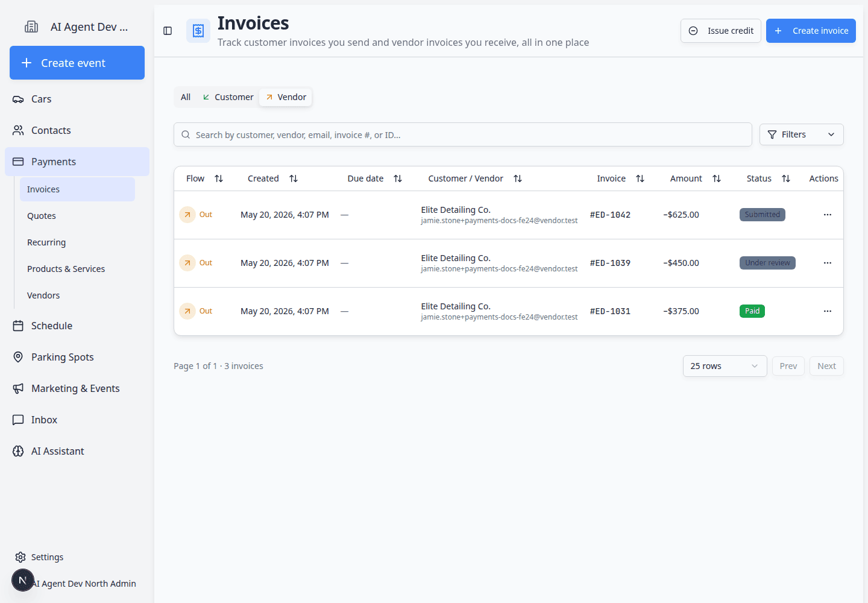Image resolution: width=868 pixels, height=603 pixels.
Task: Click the Paid status badge
Action: coord(752,311)
